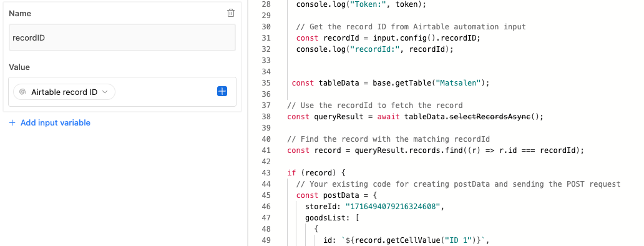644x246 pixels.
Task: Click line number 41 in the gutter
Action: point(266,150)
